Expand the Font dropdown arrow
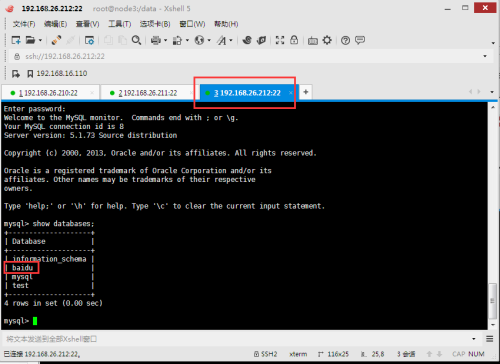This screenshot has height=364, width=500. point(231,40)
